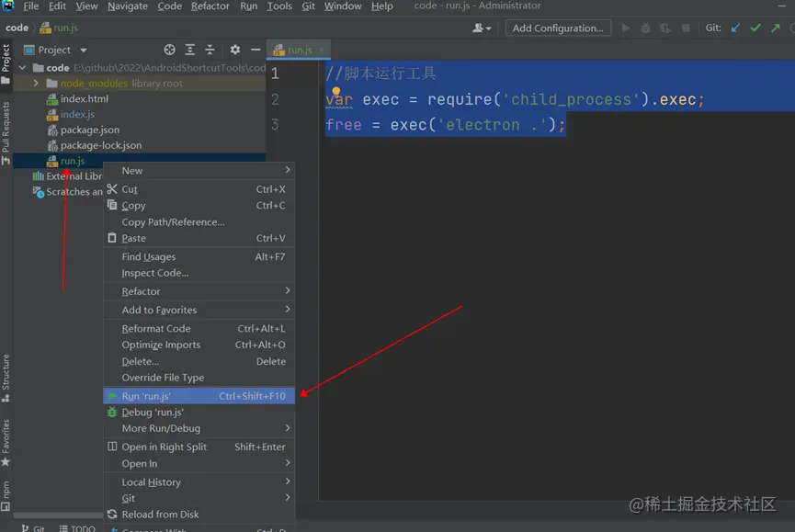Click the Debug bug icon in toolbar

coord(645,28)
